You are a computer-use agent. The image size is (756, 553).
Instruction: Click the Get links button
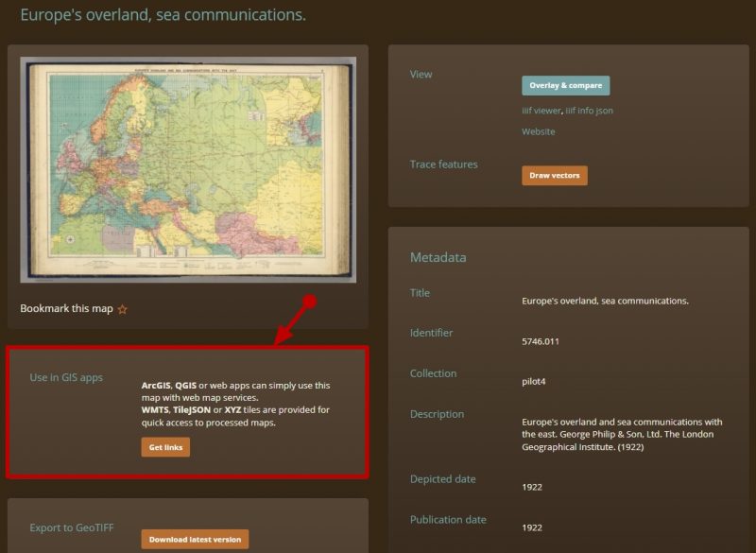165,447
